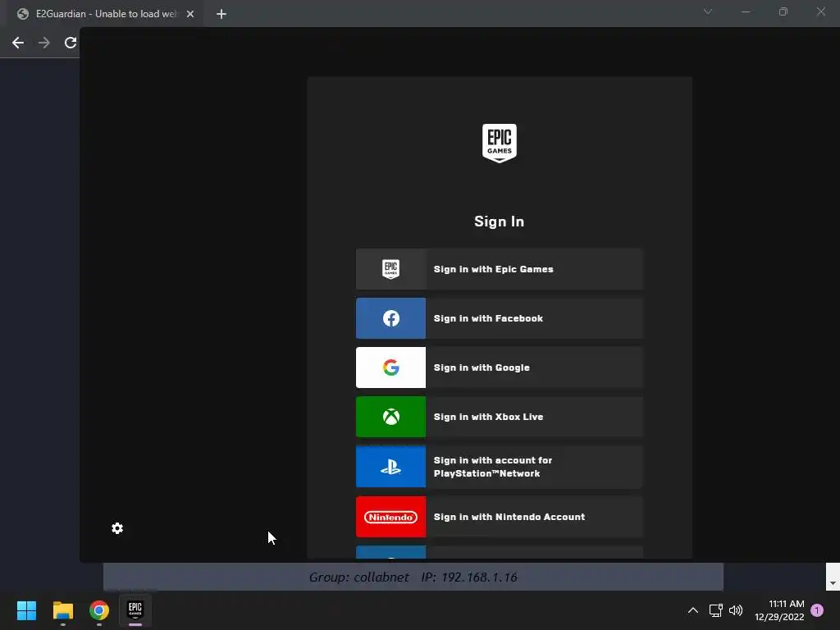This screenshot has height=630, width=840.
Task: Open File Explorer from taskbar
Action: pyautogui.click(x=62, y=610)
